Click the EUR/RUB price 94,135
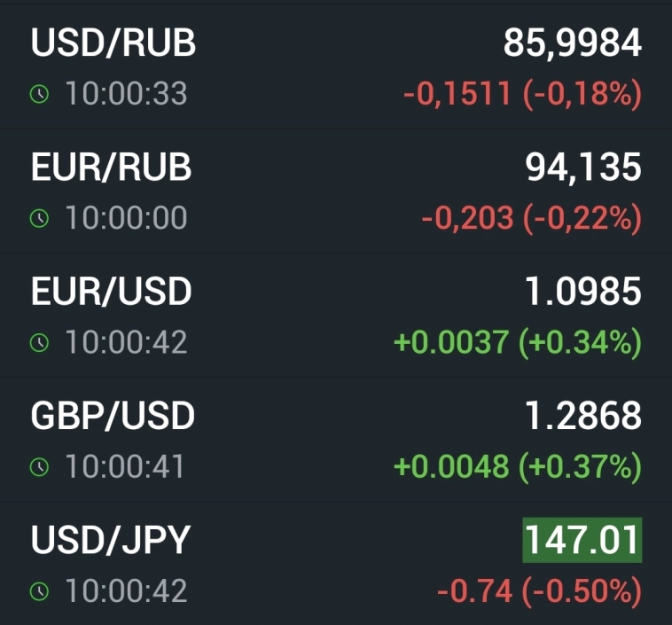Screen dimensions: 672x625 pos(583,168)
